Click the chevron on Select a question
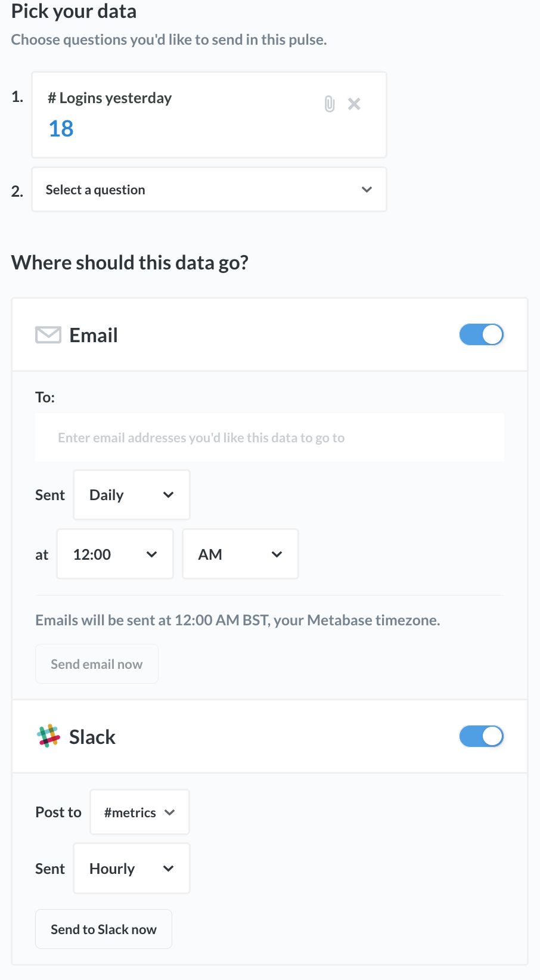Screen dimensions: 540x980 point(367,190)
